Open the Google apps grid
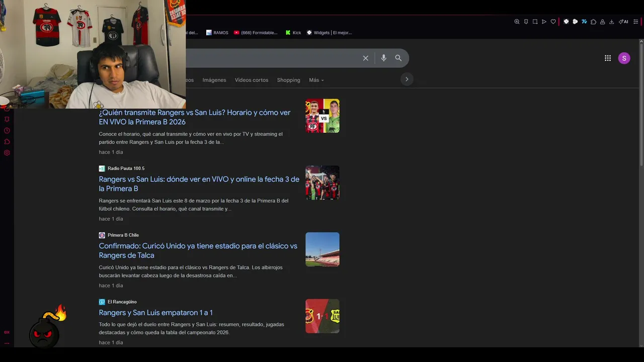 [x=608, y=58]
